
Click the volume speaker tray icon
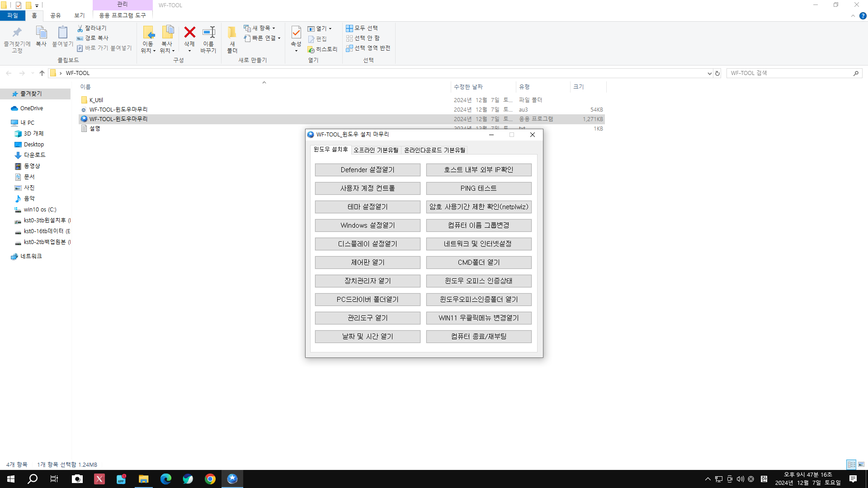point(741,479)
